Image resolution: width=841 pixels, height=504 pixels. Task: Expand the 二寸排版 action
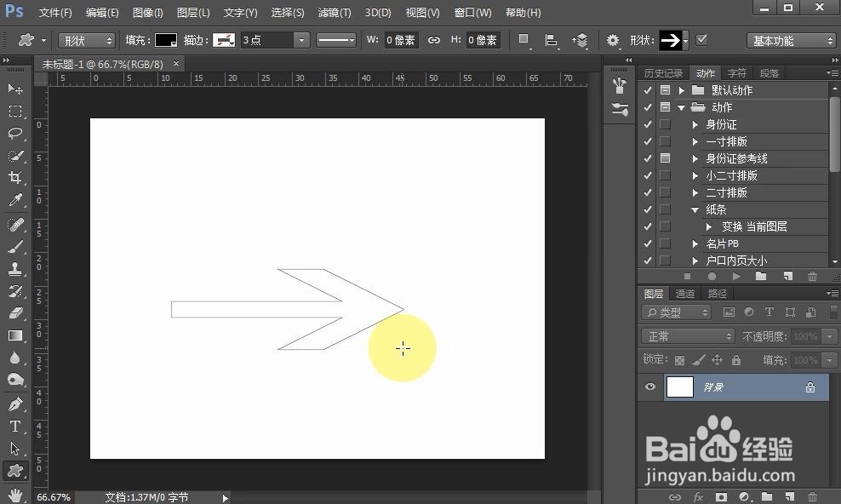(x=695, y=192)
